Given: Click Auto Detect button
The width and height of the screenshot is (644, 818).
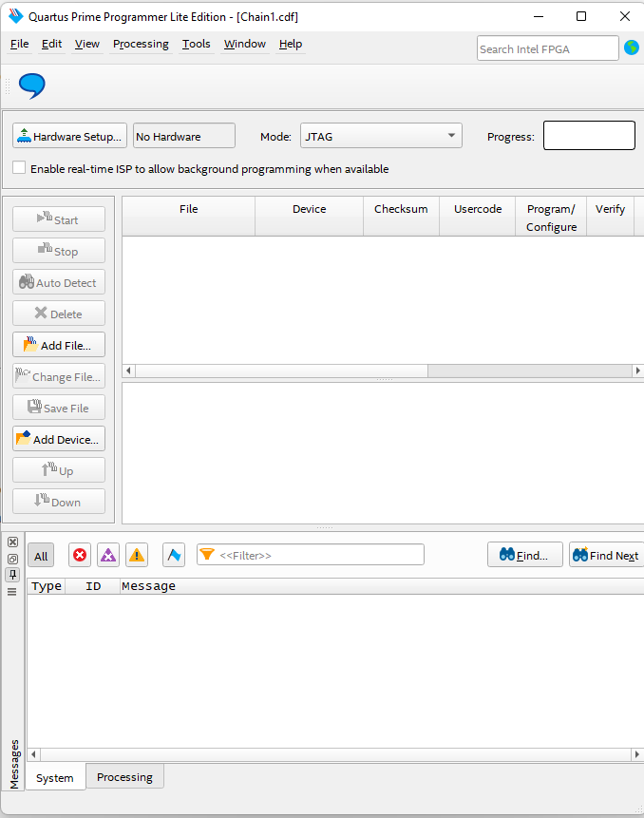Looking at the screenshot, I should point(59,282).
